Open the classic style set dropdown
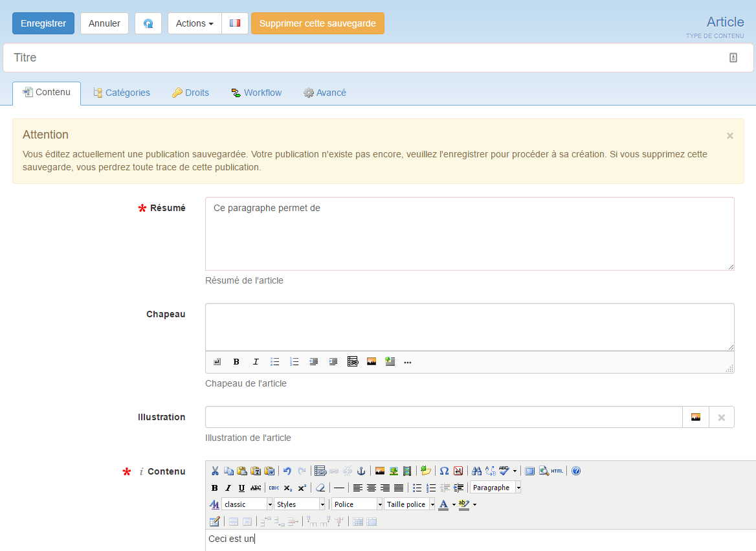Viewport: 756px width, 551px height. (x=247, y=504)
